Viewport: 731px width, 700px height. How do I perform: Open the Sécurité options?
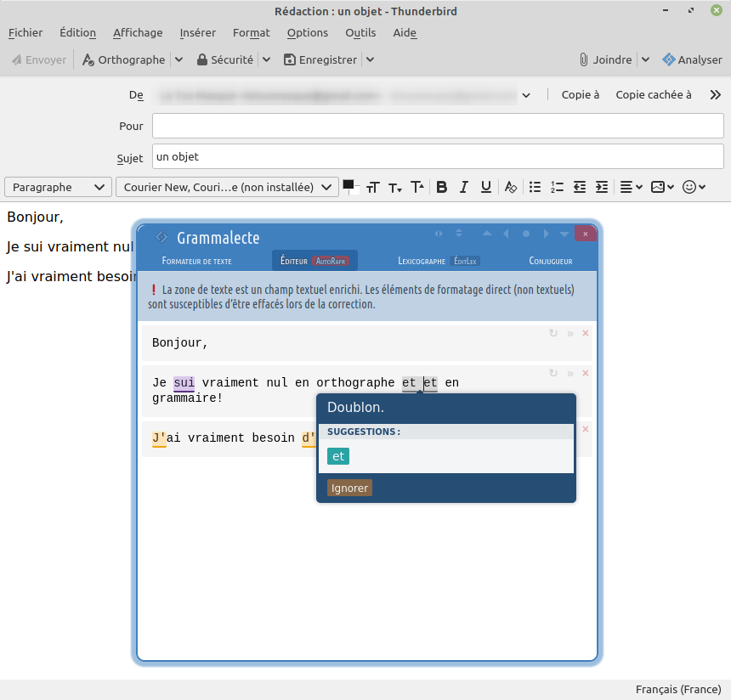[225, 59]
